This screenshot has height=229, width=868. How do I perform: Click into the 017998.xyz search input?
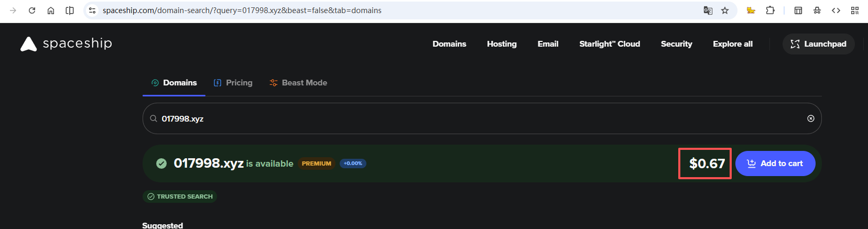(482, 118)
